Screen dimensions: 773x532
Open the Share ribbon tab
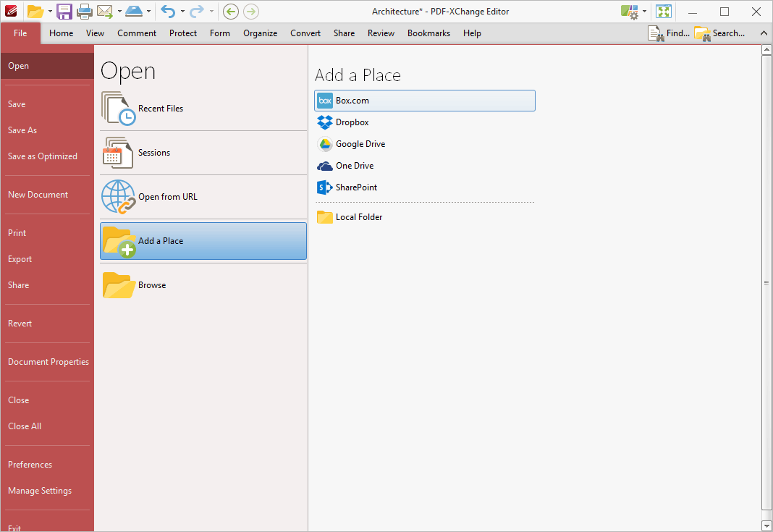tap(344, 33)
